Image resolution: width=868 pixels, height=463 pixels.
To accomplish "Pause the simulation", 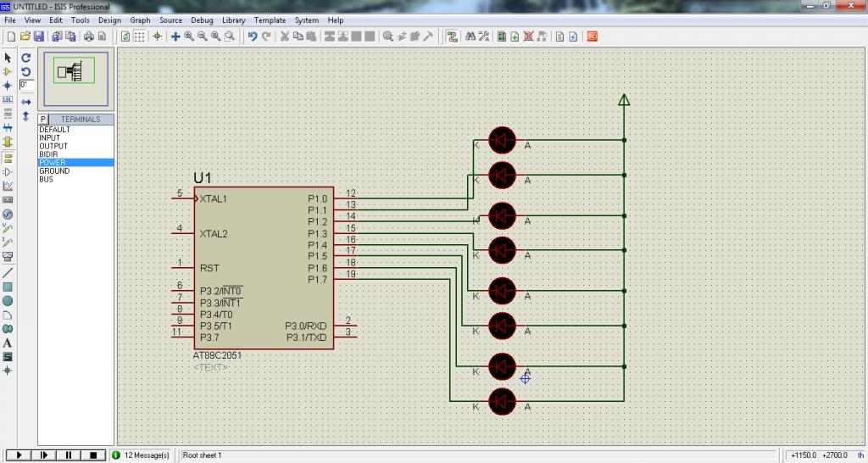I will [x=69, y=455].
